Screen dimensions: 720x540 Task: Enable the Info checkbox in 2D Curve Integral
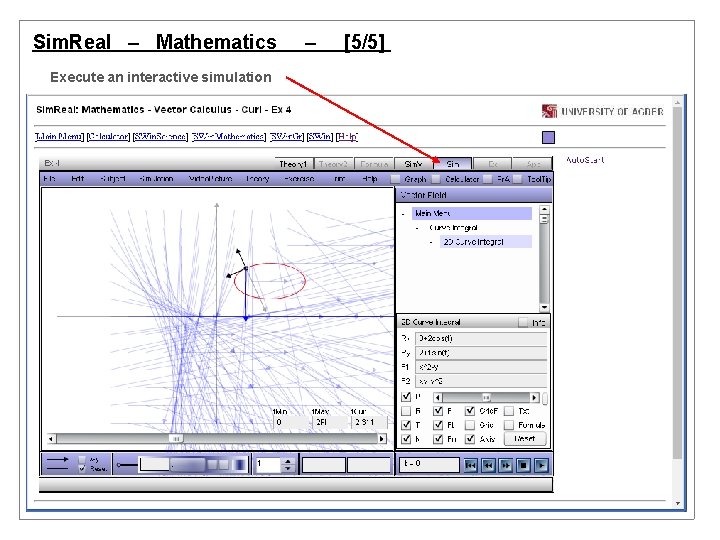pos(523,322)
